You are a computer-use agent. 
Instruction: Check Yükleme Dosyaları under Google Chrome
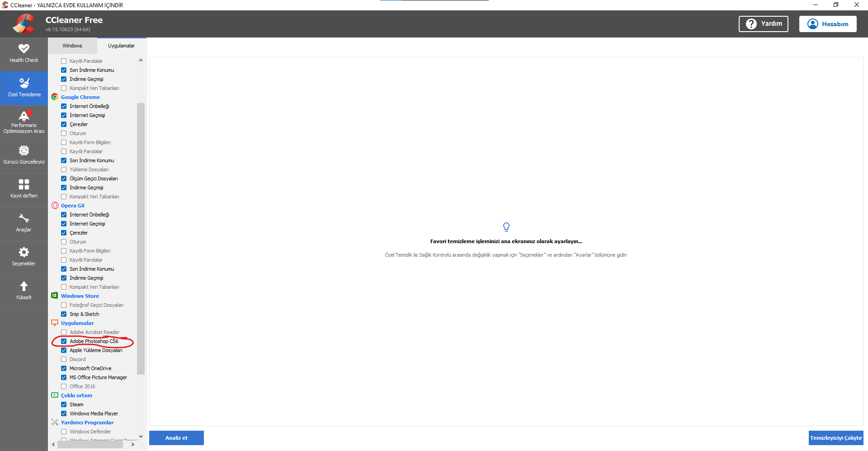click(x=64, y=169)
